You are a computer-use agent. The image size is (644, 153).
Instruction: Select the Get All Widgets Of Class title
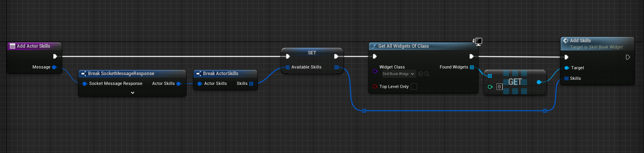point(403,46)
